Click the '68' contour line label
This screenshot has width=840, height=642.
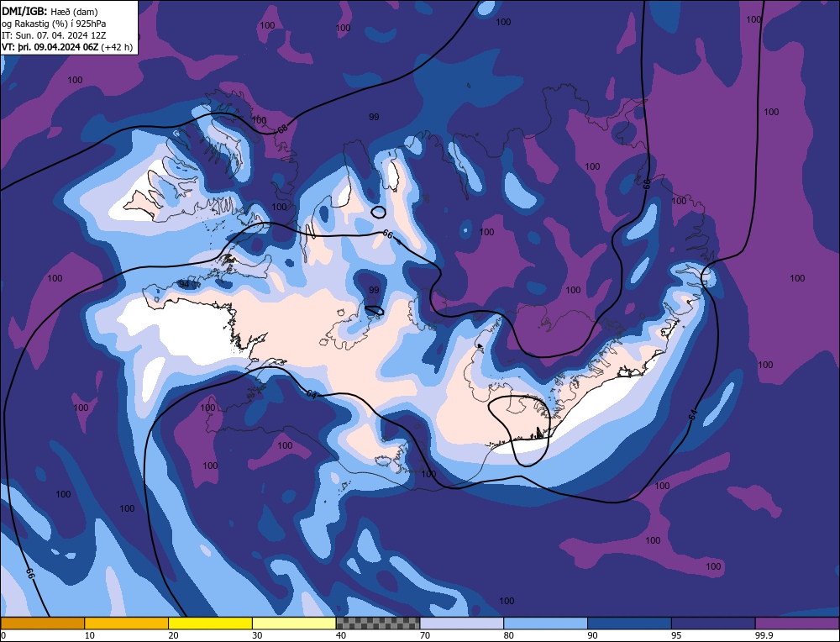coord(283,129)
